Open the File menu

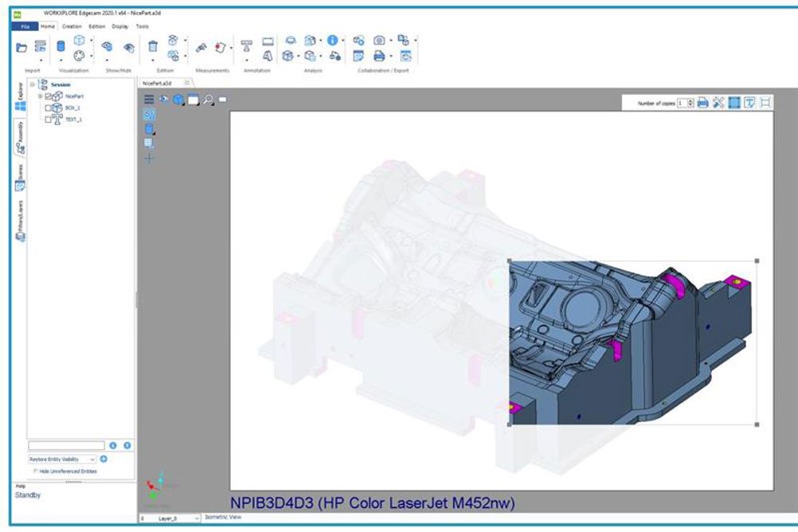coord(25,26)
